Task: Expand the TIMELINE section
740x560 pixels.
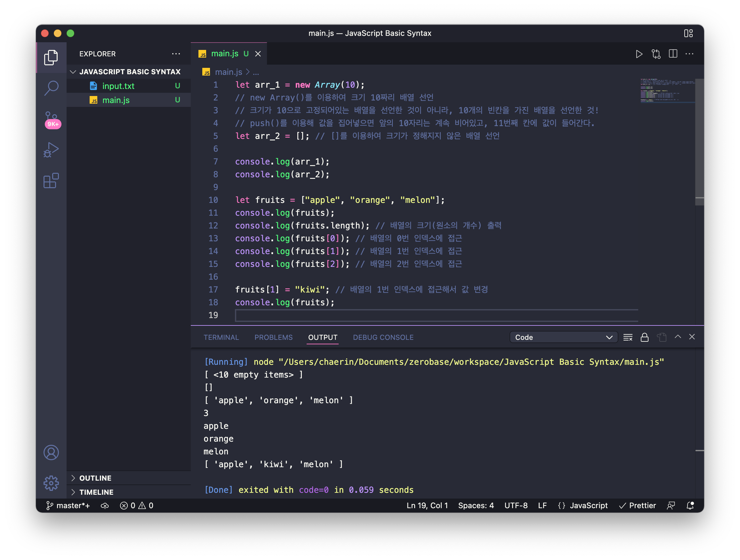Action: point(96,492)
